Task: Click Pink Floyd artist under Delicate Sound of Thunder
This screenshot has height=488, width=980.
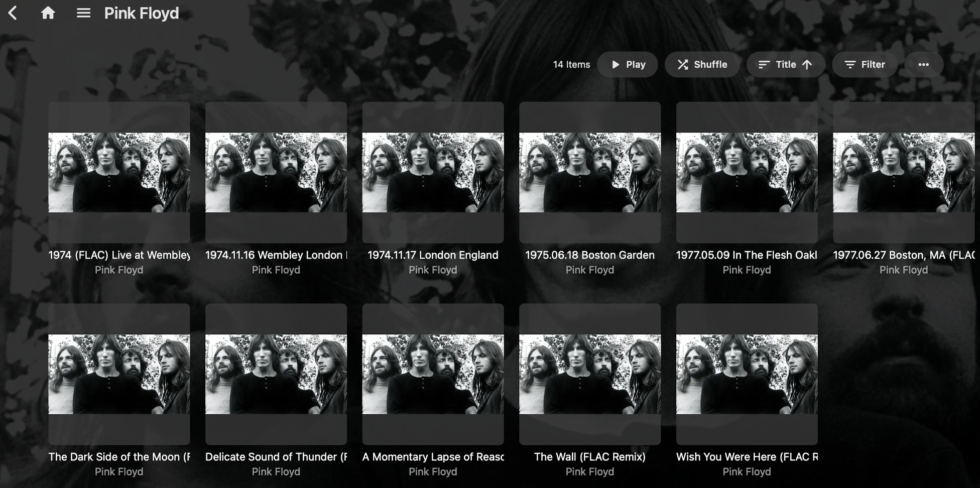Action: tap(276, 471)
